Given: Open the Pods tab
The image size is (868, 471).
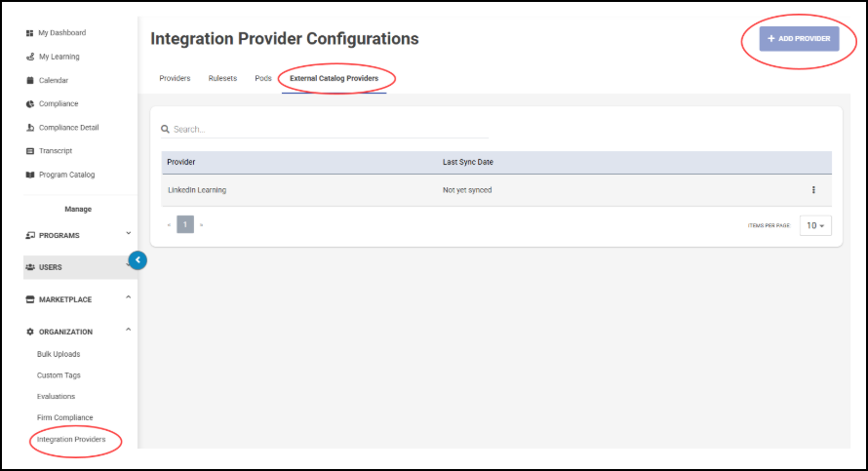Looking at the screenshot, I should click(263, 78).
